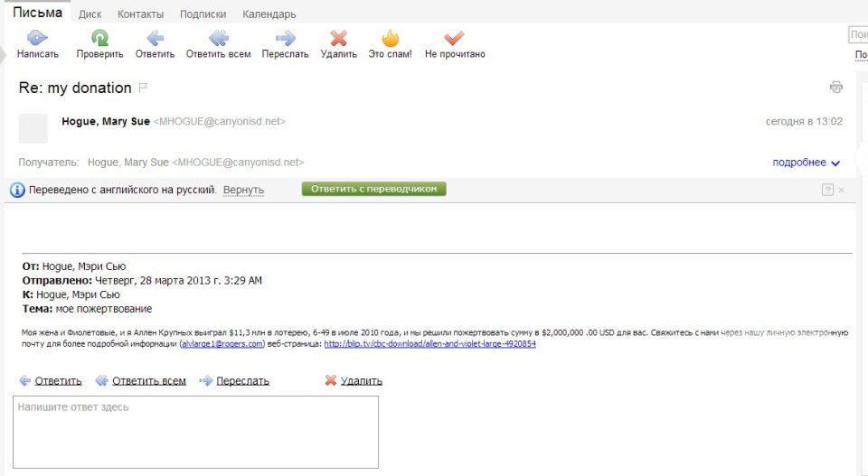
Task: Click the Проверить check mail icon
Action: point(99,39)
